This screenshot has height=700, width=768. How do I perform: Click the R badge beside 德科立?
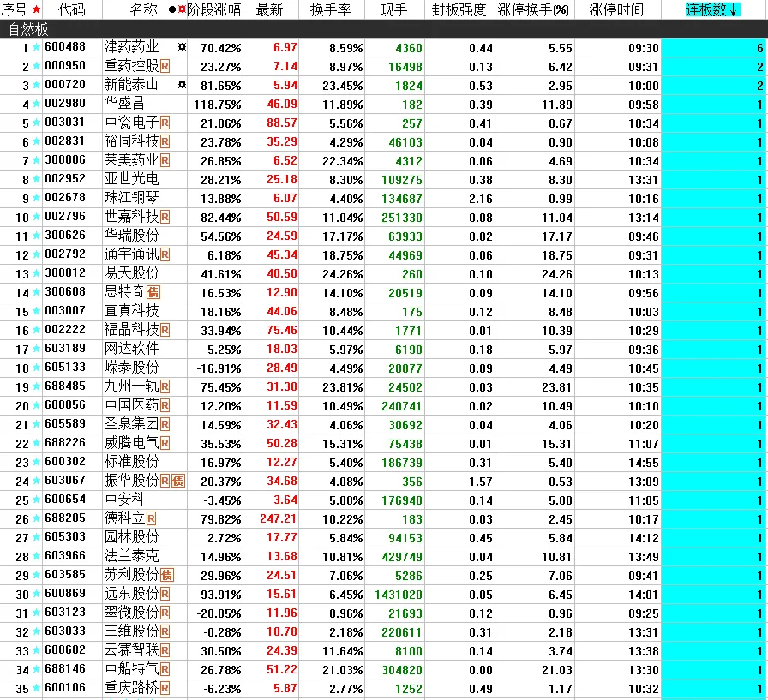click(x=152, y=518)
